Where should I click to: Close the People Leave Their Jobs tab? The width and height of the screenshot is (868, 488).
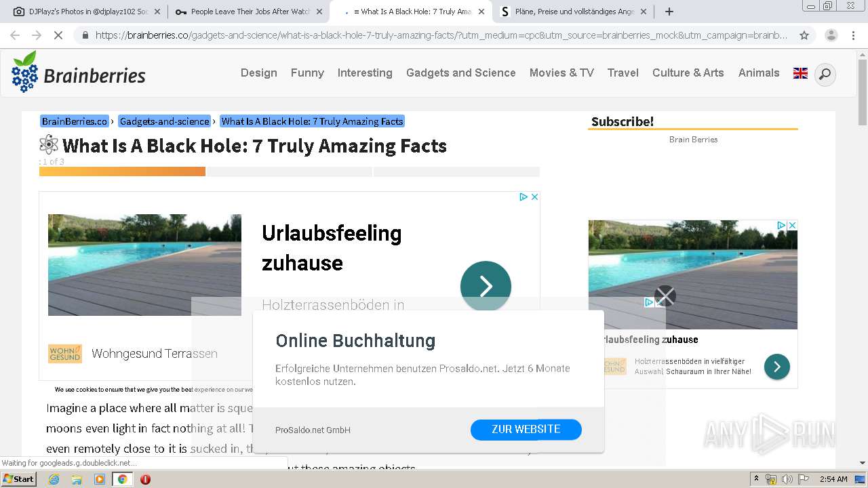[x=319, y=12]
